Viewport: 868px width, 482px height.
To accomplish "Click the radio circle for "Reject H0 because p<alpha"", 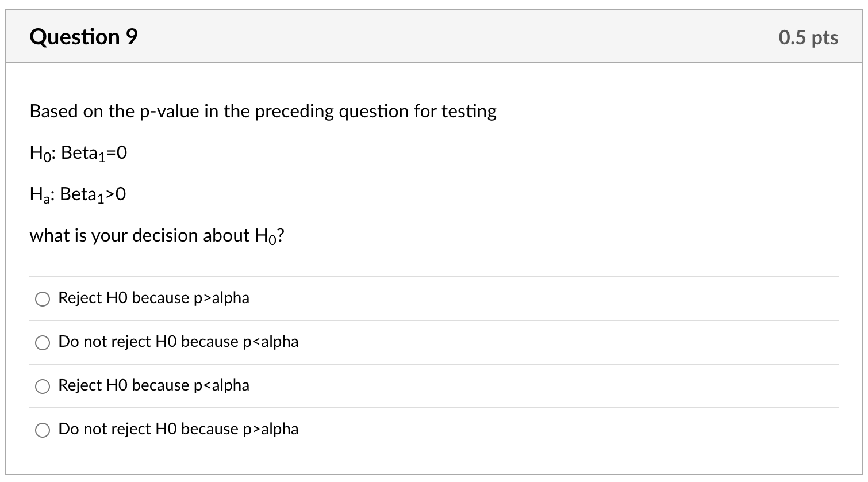I will click(43, 386).
